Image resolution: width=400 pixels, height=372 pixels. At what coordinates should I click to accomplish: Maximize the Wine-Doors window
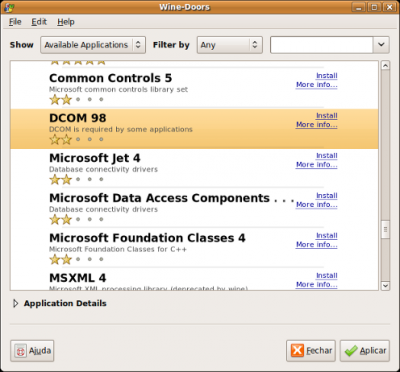(374, 7)
